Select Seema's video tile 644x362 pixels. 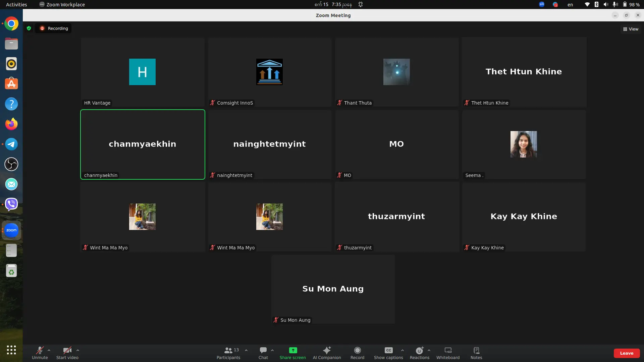pos(524,144)
